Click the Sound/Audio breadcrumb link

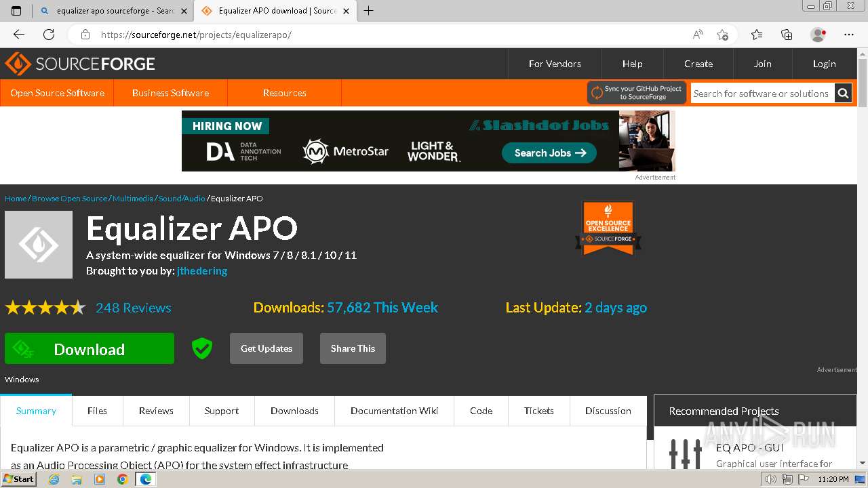tap(182, 199)
